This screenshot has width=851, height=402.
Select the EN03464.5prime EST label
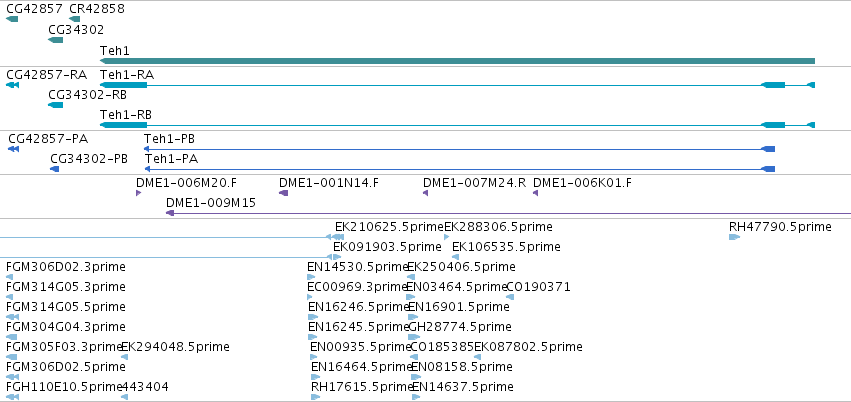[456, 286]
